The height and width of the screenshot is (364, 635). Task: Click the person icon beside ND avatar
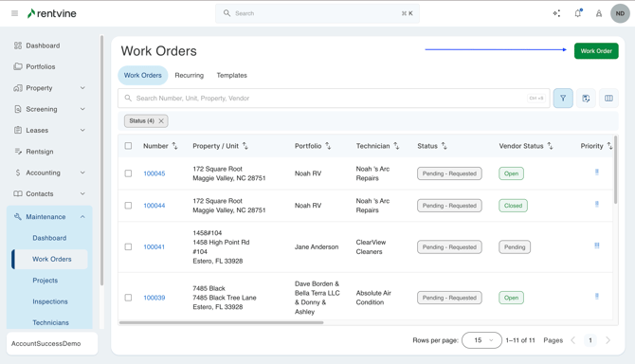(599, 13)
